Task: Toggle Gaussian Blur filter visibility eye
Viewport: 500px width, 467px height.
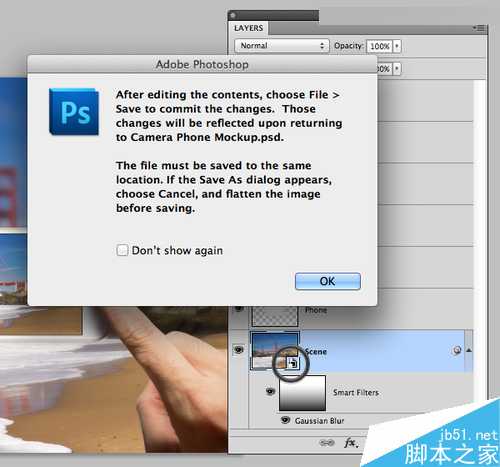Action: point(285,420)
